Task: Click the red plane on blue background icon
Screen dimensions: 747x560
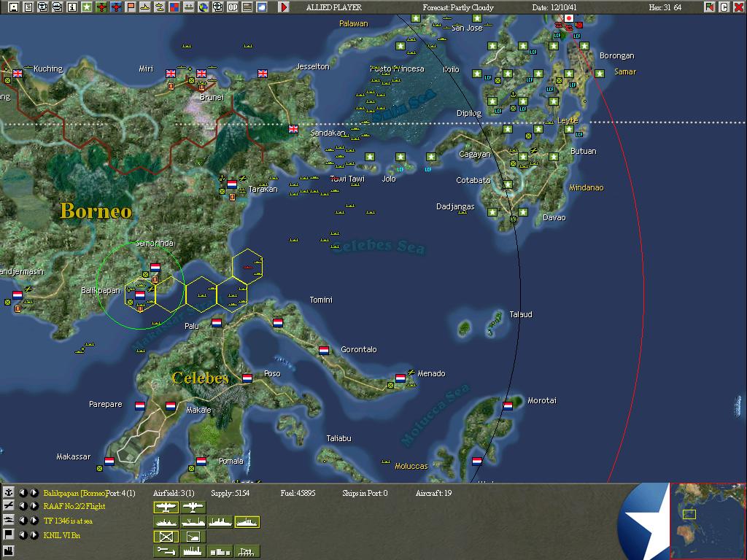Action: [116, 7]
